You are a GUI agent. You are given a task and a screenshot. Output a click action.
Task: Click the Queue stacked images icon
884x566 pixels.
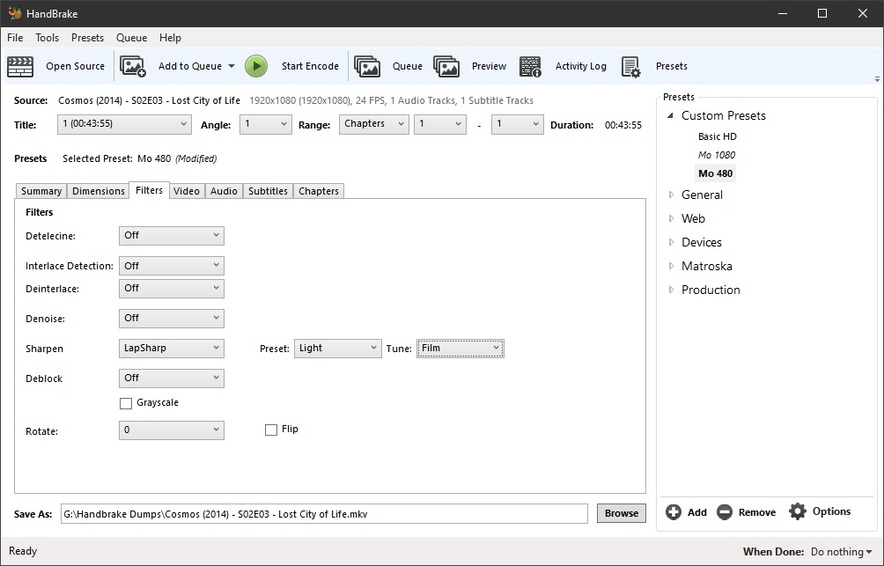tap(367, 67)
